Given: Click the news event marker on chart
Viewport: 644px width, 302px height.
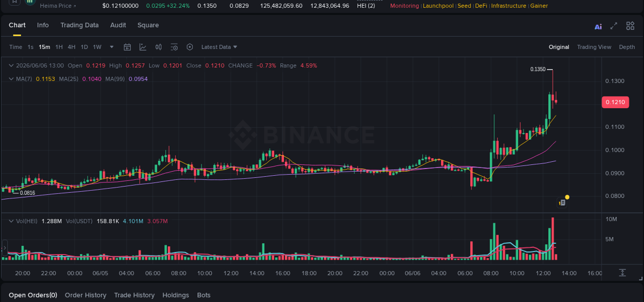Looking at the screenshot, I should point(562,203).
